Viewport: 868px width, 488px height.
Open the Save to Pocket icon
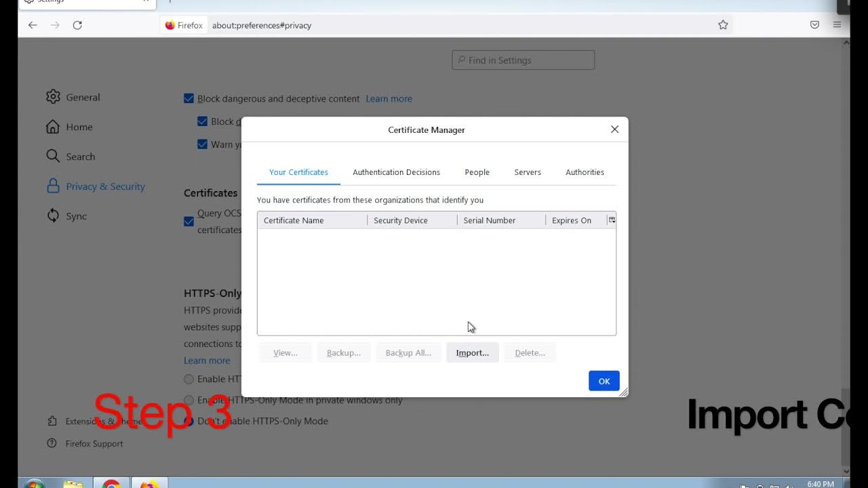(814, 25)
